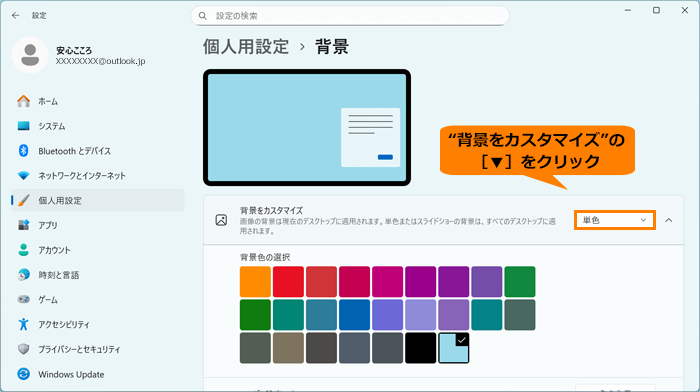Click the Bluetooth icon in sidebar

click(24, 151)
